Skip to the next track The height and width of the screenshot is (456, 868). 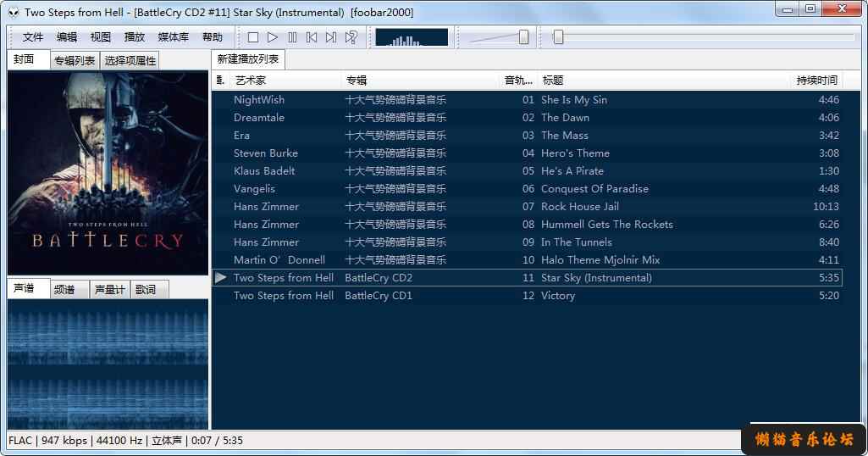click(x=331, y=37)
